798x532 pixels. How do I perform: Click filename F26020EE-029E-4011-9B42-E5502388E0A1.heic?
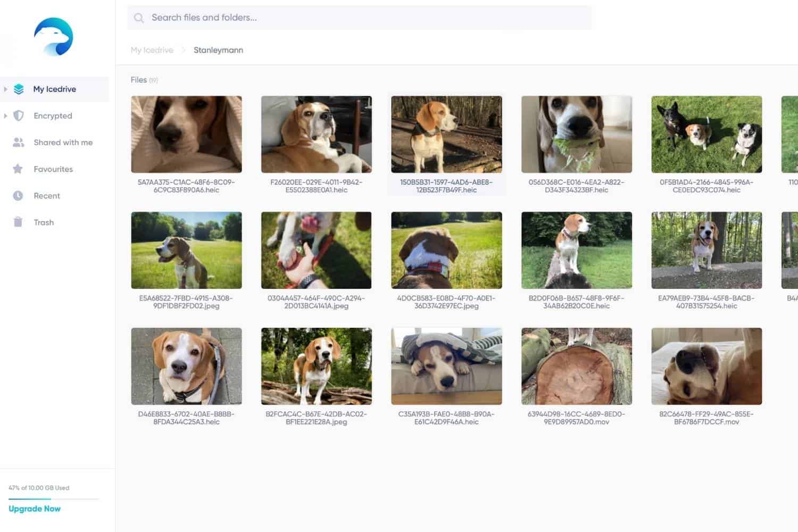click(317, 186)
